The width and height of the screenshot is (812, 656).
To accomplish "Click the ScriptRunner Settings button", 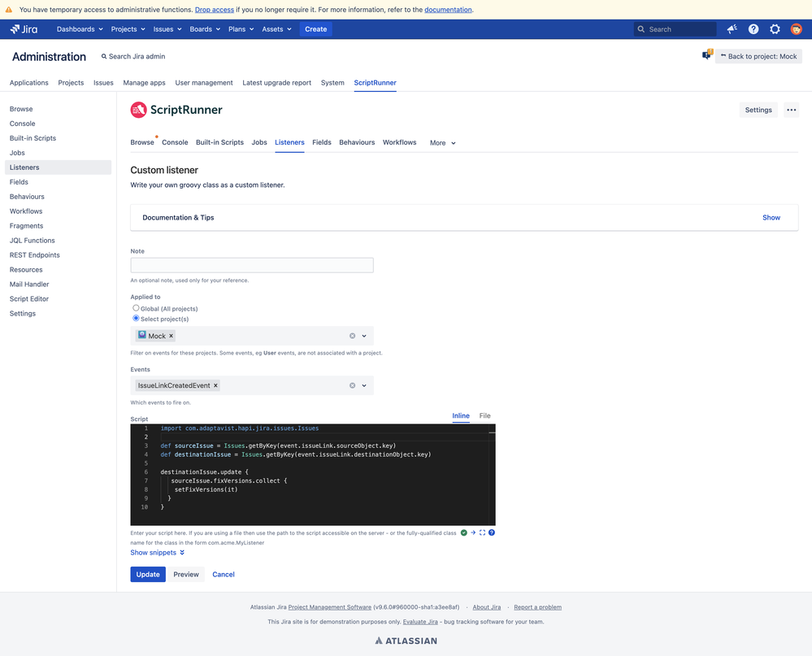I will (x=758, y=110).
